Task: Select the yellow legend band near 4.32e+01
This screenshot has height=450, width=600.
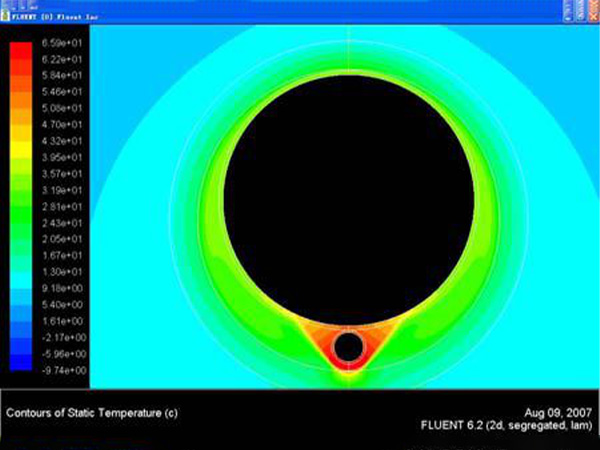Action: coord(21,143)
